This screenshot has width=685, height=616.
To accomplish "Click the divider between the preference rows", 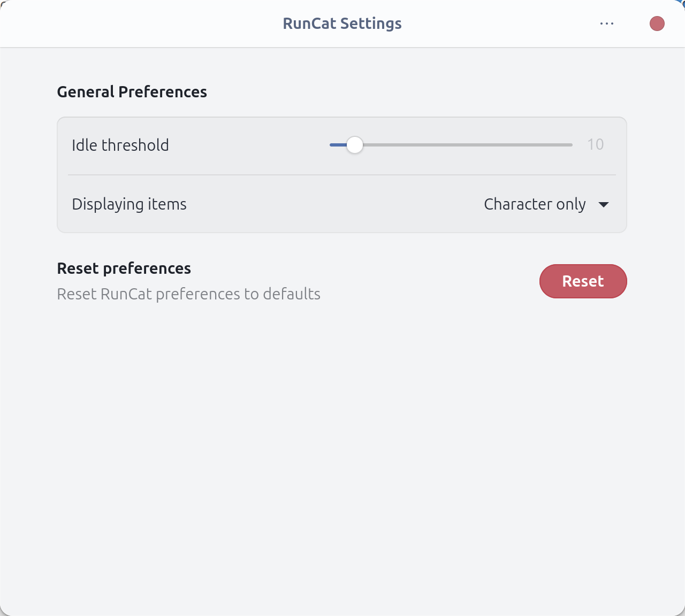I will coord(341,175).
